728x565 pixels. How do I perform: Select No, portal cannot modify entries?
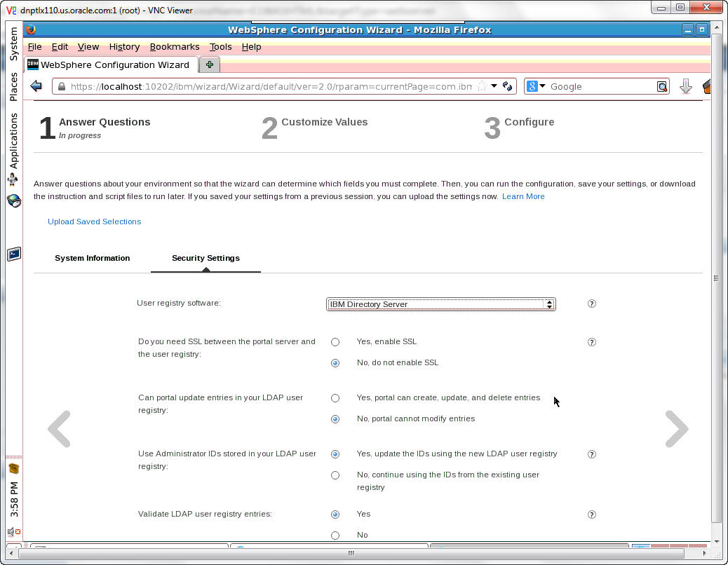pos(335,419)
